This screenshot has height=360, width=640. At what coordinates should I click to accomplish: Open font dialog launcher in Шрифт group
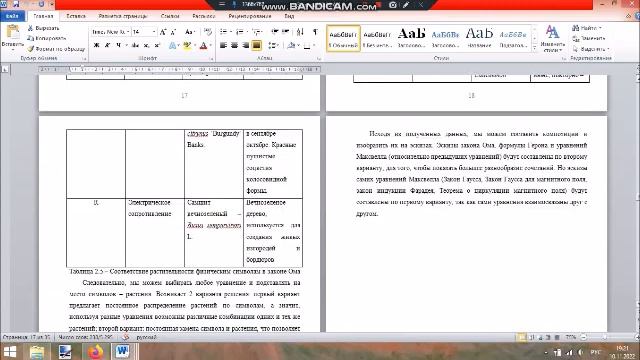[211, 58]
